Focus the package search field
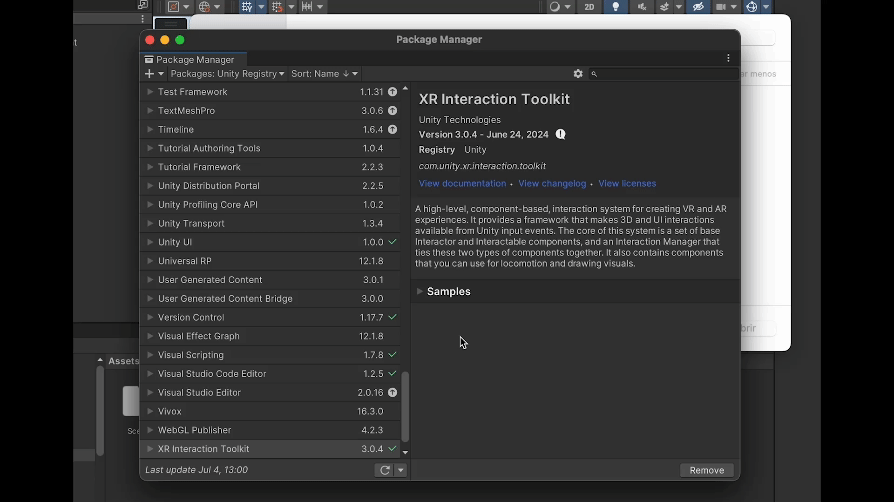Viewport: 894px width, 502px height. click(664, 74)
